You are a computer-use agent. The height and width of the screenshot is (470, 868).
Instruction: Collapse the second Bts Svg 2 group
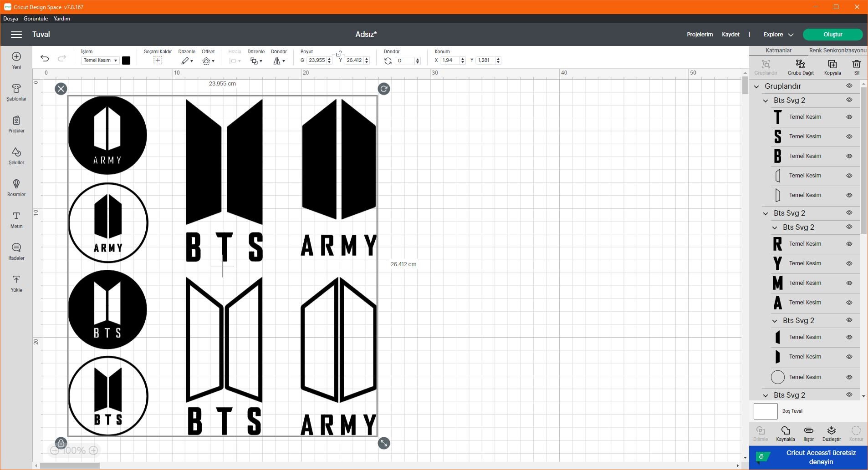click(766, 212)
